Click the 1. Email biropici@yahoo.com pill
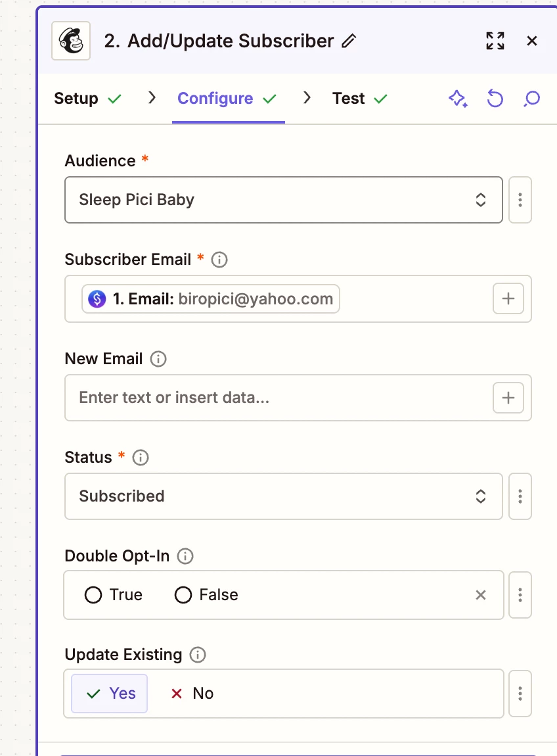The width and height of the screenshot is (557, 756). click(211, 299)
